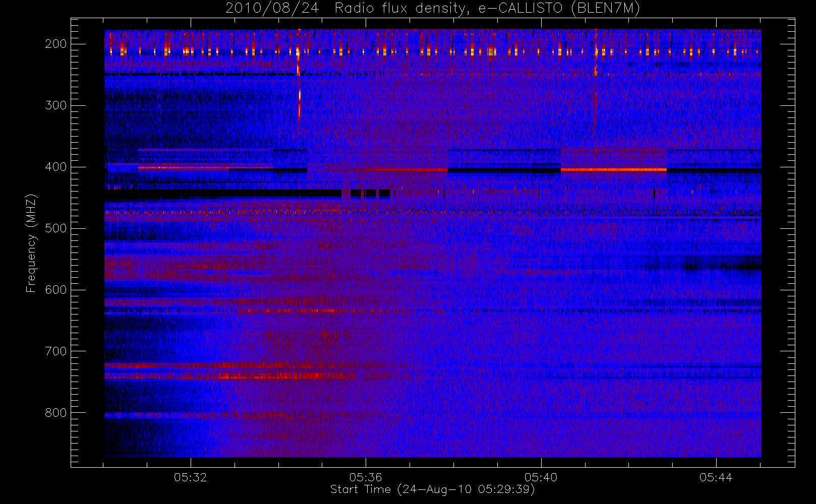Click the 05:36 time tick label

tap(366, 477)
